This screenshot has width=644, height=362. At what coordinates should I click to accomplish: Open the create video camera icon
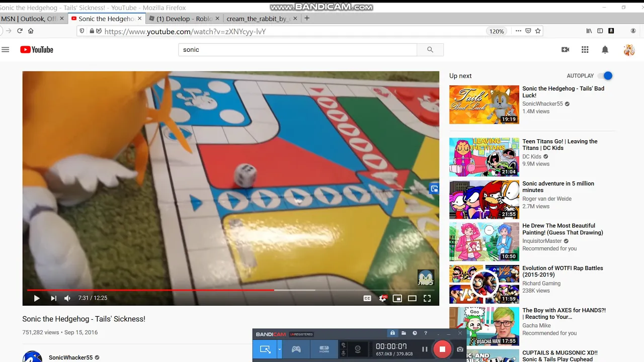pos(565,50)
